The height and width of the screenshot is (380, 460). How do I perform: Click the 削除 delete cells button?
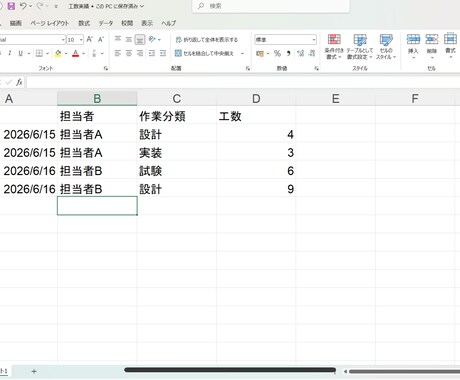432,46
